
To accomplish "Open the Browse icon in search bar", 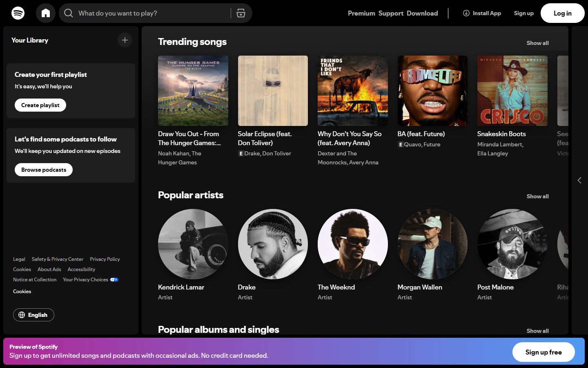I will [241, 13].
